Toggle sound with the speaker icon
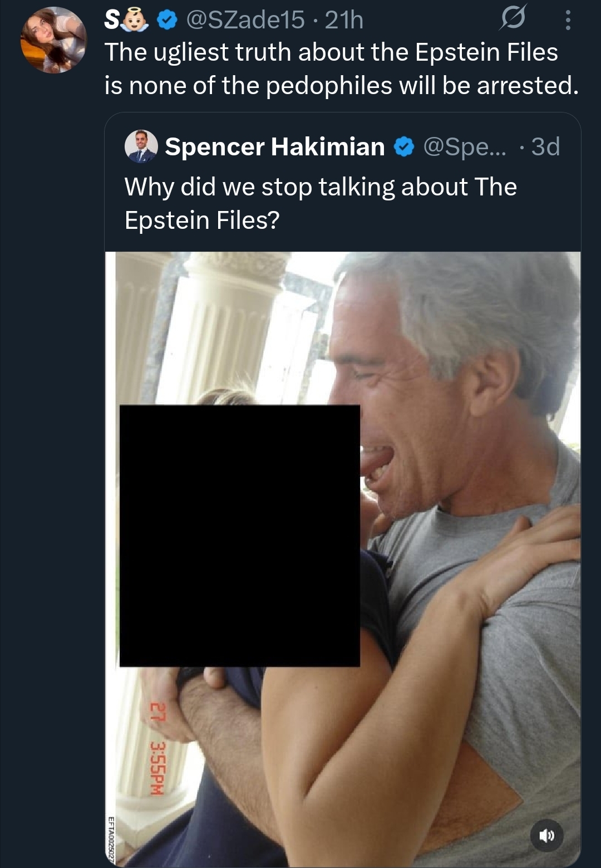The image size is (601, 868). click(x=547, y=835)
